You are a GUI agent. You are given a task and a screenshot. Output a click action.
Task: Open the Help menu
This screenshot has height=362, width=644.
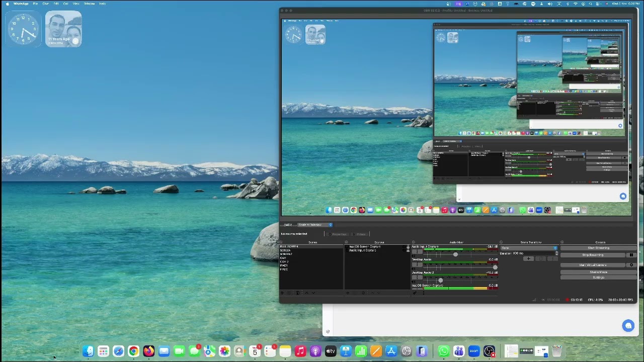103,4
